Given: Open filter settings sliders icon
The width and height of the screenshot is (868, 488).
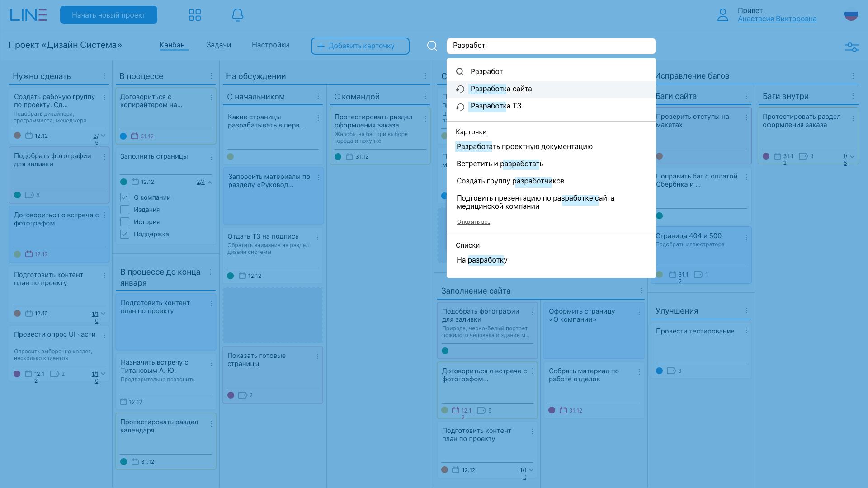Looking at the screenshot, I should click(852, 47).
